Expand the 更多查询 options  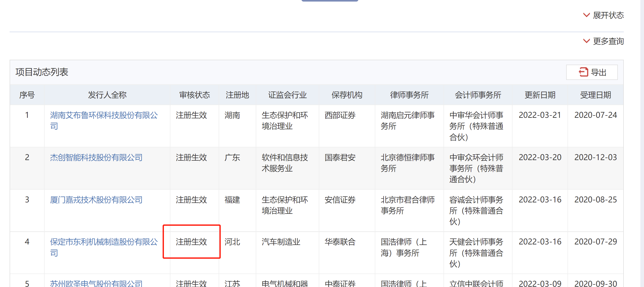tap(608, 41)
